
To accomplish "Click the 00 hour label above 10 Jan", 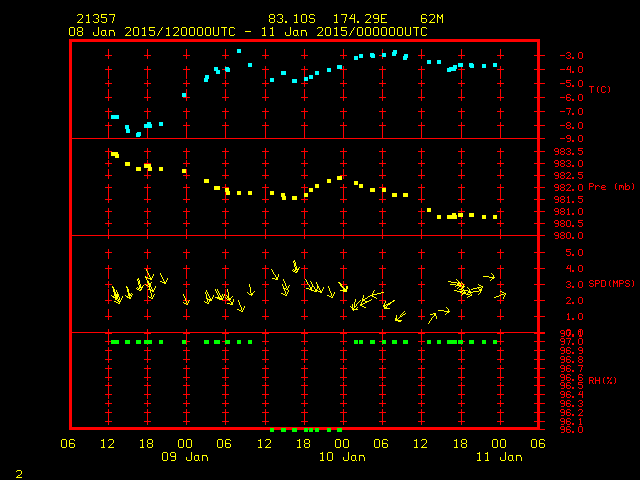I will coord(342,444).
